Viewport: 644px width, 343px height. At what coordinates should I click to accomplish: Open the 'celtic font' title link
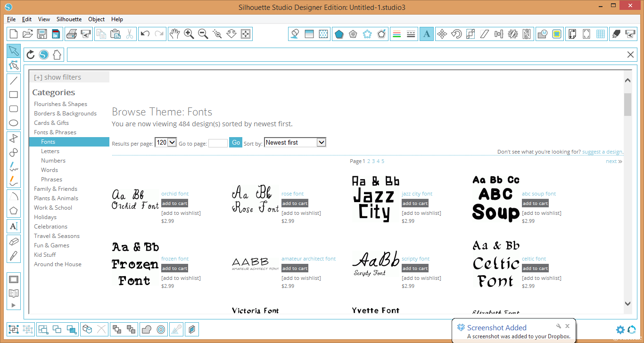pos(534,259)
